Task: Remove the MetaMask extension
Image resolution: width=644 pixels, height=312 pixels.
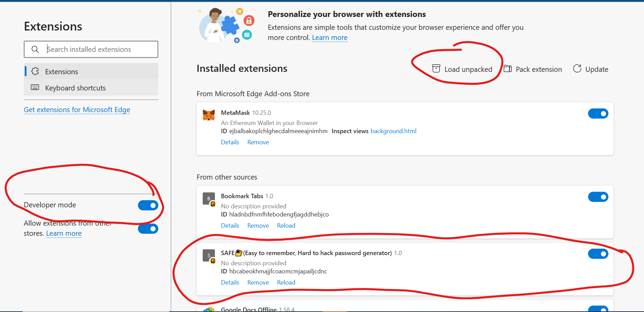Action: [x=258, y=142]
